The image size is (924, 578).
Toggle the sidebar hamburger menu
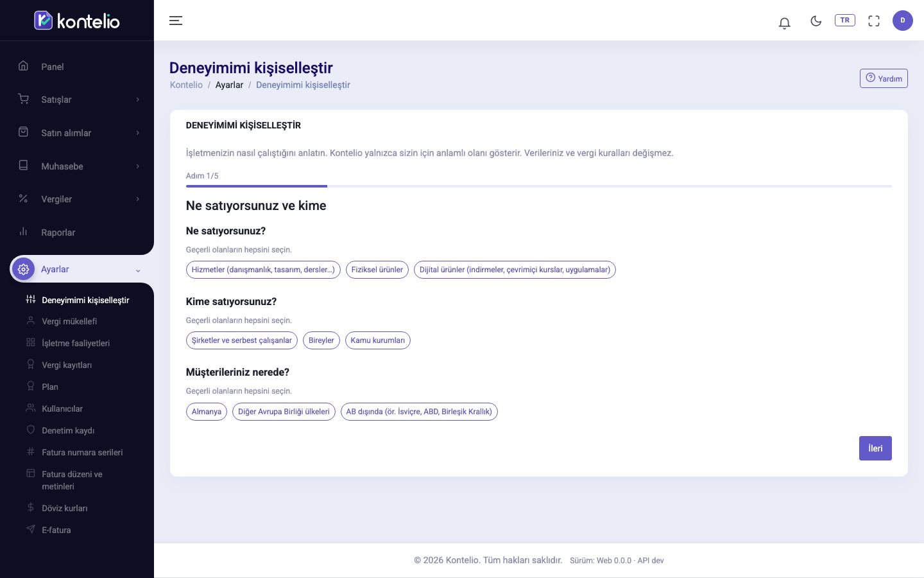[176, 21]
